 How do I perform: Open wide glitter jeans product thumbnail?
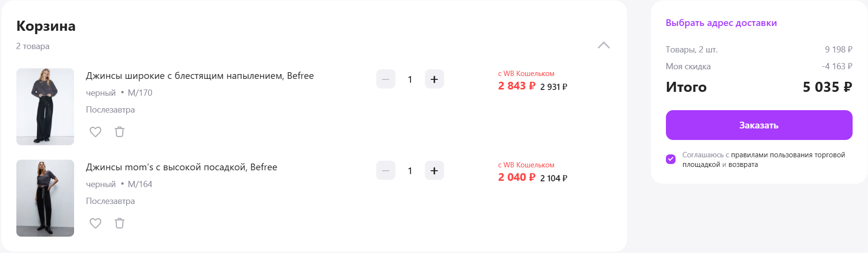point(45,107)
